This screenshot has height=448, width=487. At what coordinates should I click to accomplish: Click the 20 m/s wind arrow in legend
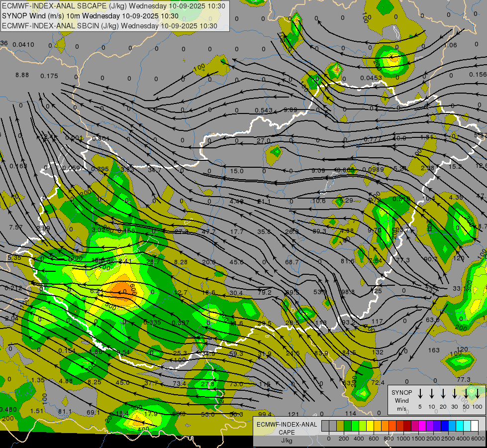(443, 393)
